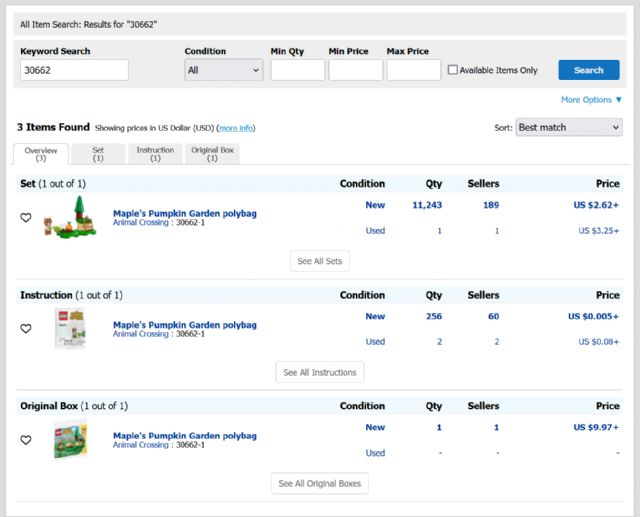Click the heart icon in the Original Box row
Image resolution: width=640 pixels, height=517 pixels.
click(26, 440)
